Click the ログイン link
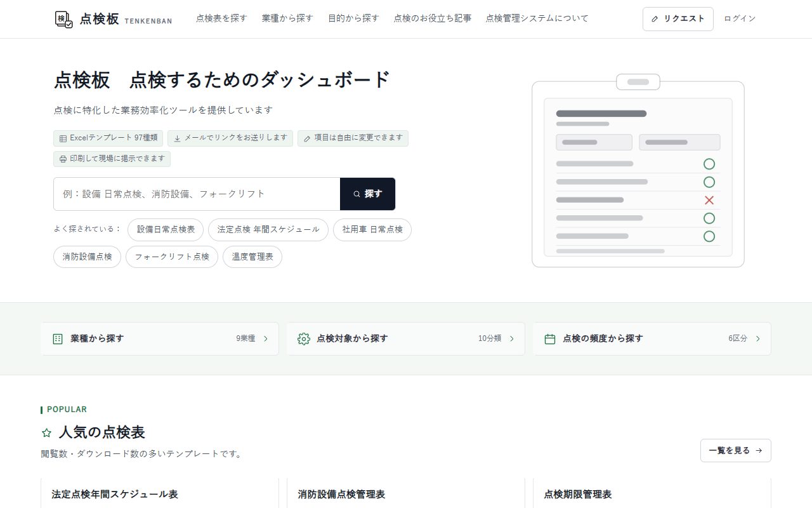Screen dimensions: 812x508 [x=740, y=19]
